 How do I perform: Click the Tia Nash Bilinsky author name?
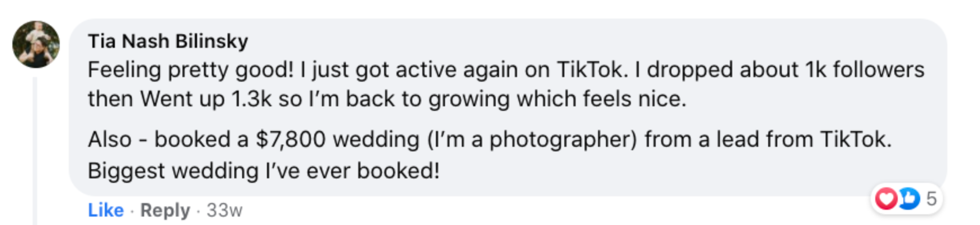tap(168, 41)
